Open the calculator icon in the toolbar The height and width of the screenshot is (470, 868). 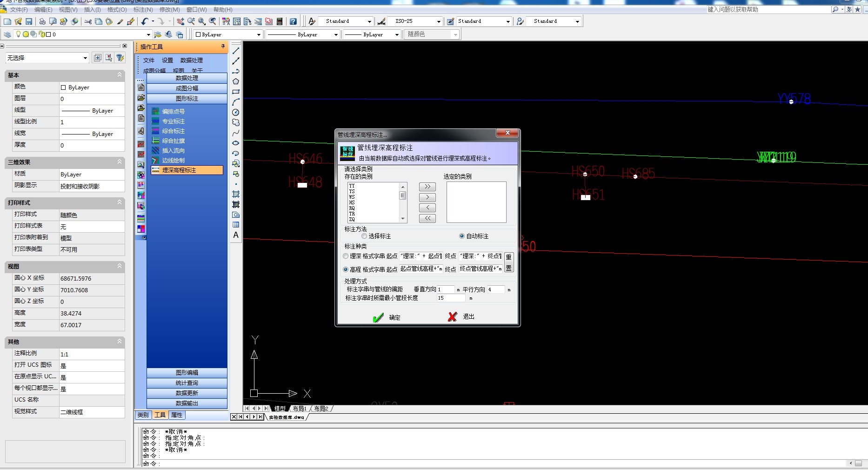pyautogui.click(x=280, y=21)
